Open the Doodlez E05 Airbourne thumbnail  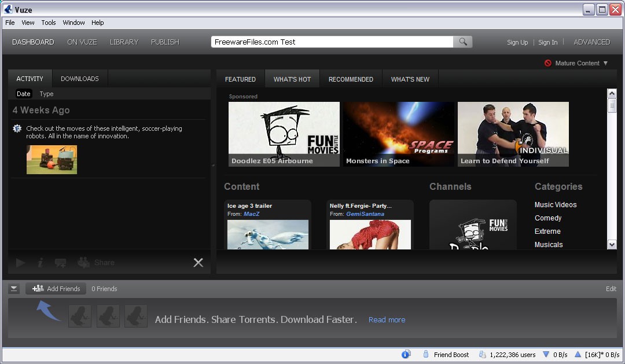284,134
